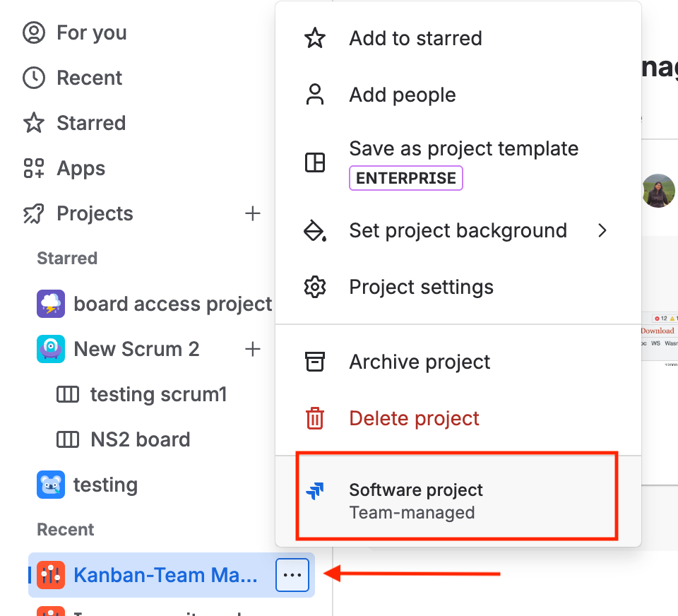Click Save as project template option
The width and height of the screenshot is (678, 616).
[x=458, y=163]
